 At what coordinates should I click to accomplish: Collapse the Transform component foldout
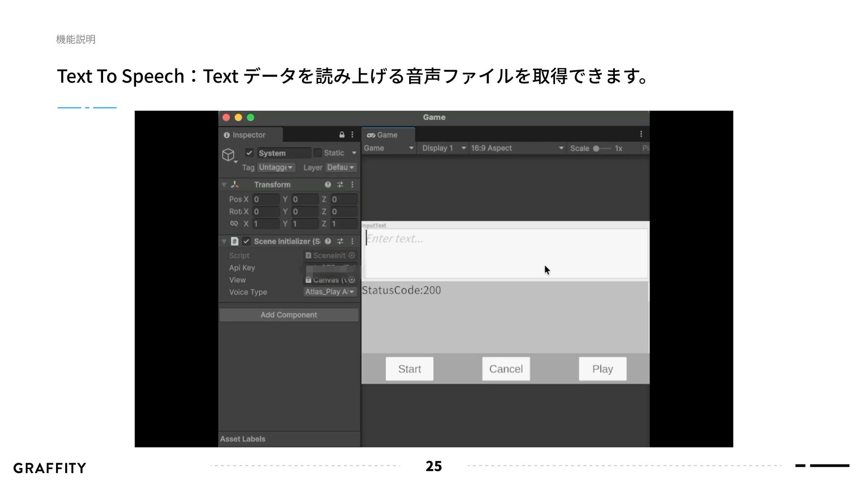pyautogui.click(x=224, y=185)
